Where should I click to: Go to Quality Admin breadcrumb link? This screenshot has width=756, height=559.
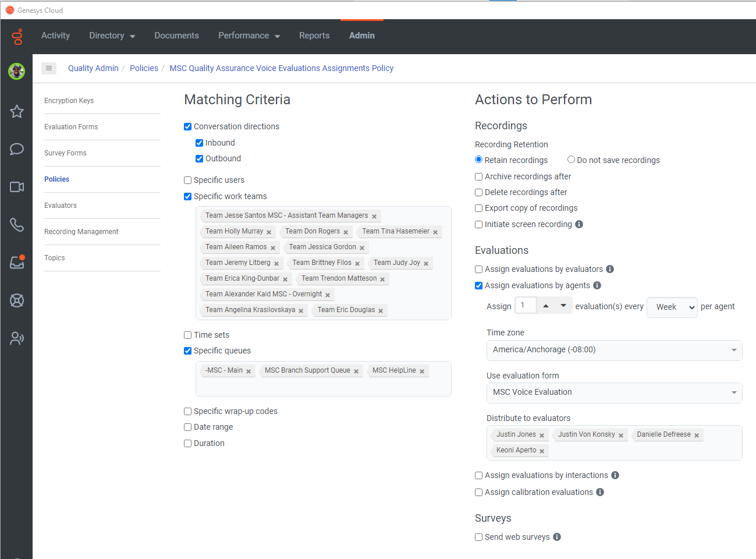pyautogui.click(x=93, y=68)
